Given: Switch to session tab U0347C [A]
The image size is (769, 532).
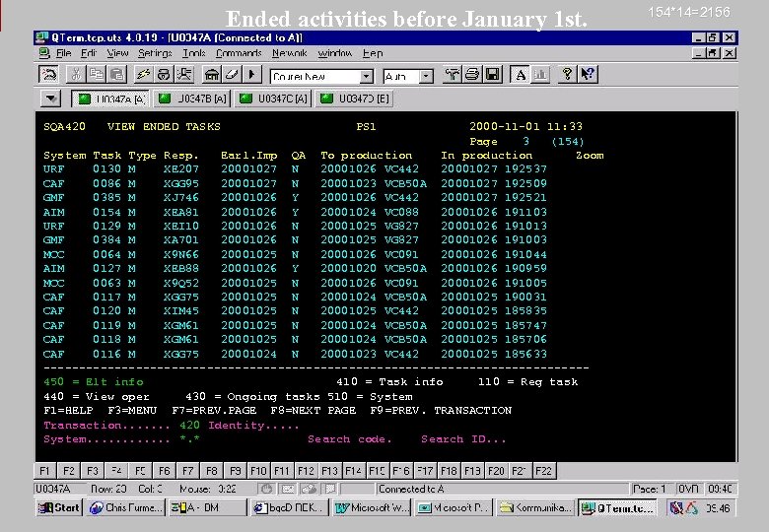Looking at the screenshot, I should 274,99.
